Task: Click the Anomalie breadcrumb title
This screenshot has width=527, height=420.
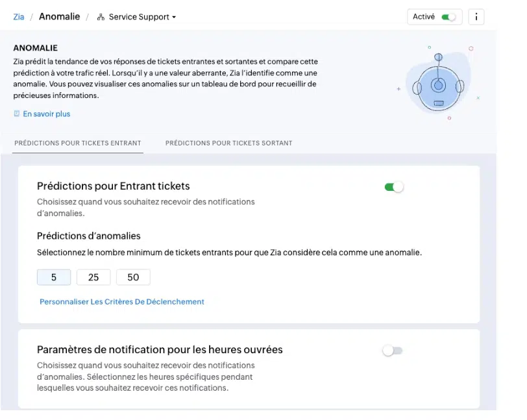Action: coord(60,16)
